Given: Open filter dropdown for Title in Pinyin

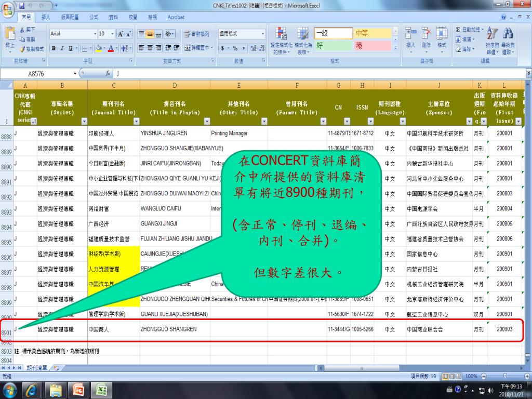Looking at the screenshot, I should (207, 121).
